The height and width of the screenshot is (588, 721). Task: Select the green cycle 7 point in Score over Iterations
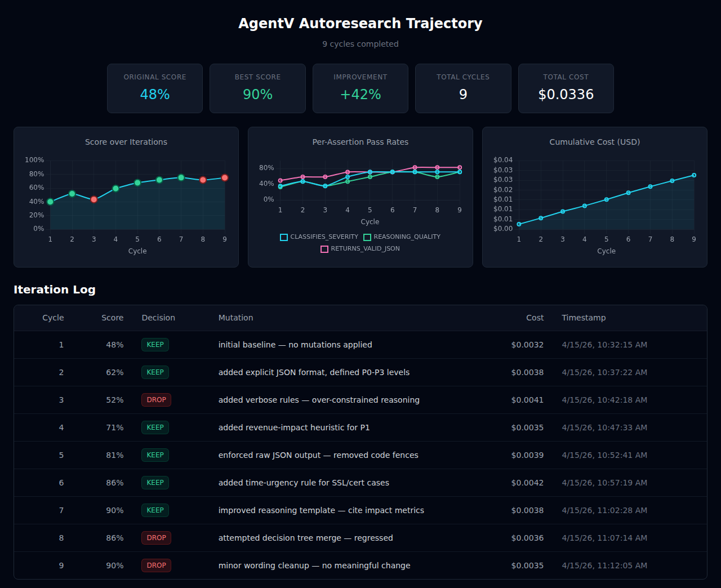coord(181,177)
